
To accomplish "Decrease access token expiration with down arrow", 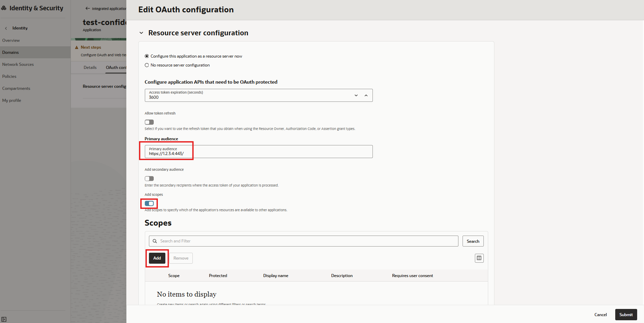I will (356, 95).
